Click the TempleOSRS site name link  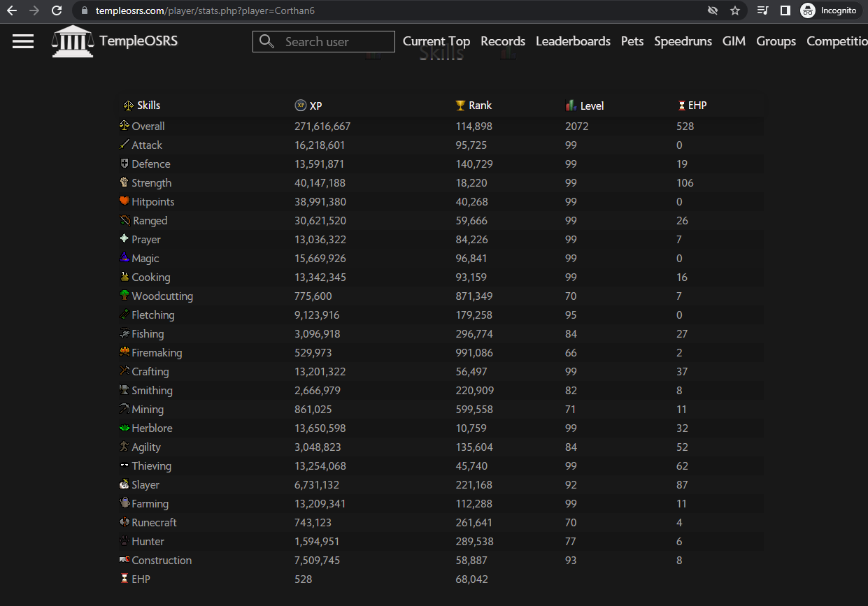(138, 41)
